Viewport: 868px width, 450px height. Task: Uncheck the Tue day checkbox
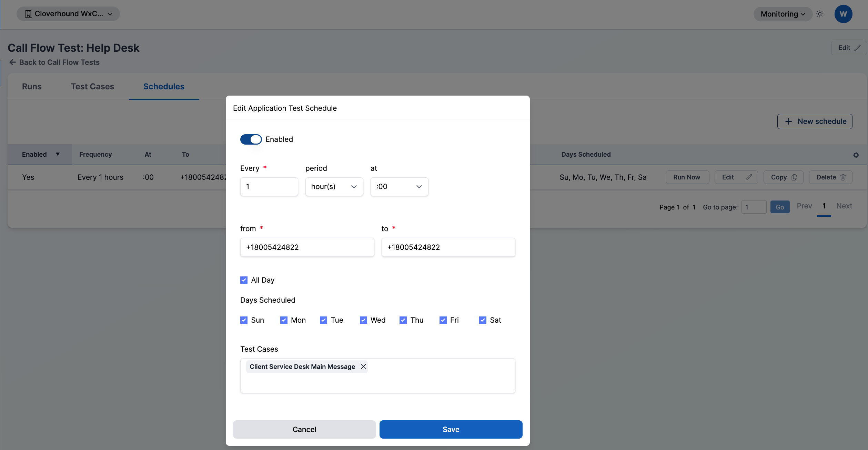pos(323,320)
